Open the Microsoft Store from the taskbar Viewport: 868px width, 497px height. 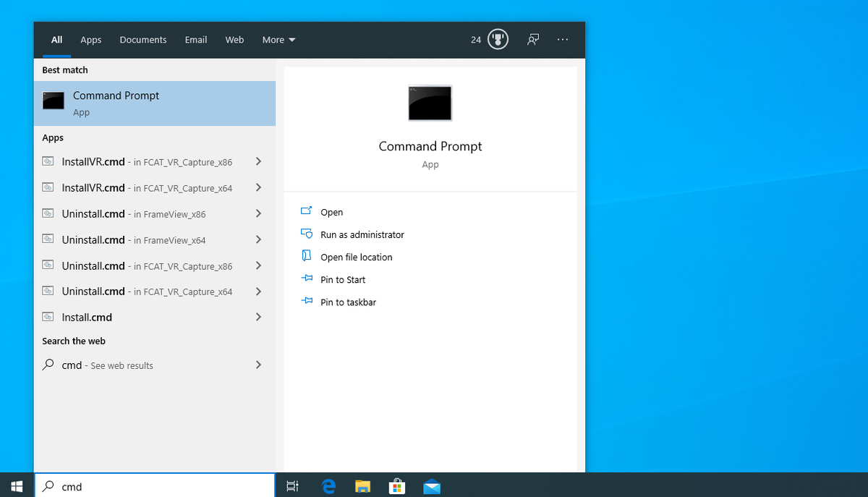tap(397, 486)
